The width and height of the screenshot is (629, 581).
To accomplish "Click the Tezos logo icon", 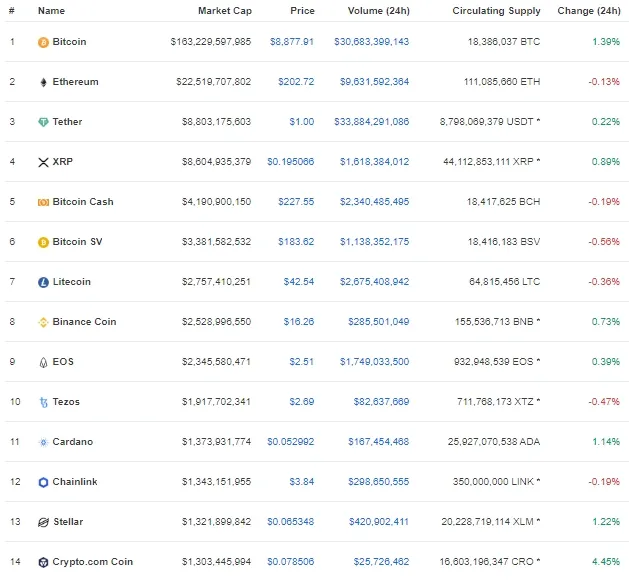I will coord(43,402).
